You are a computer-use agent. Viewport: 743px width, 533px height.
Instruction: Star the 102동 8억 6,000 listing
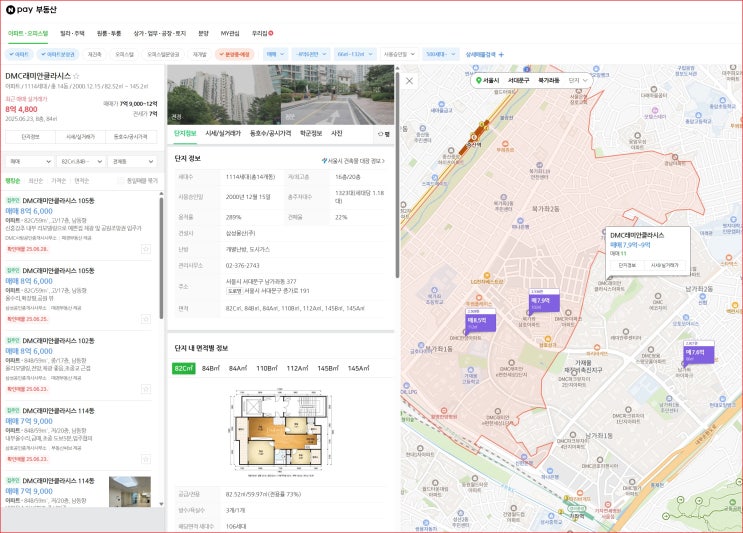coord(146,389)
